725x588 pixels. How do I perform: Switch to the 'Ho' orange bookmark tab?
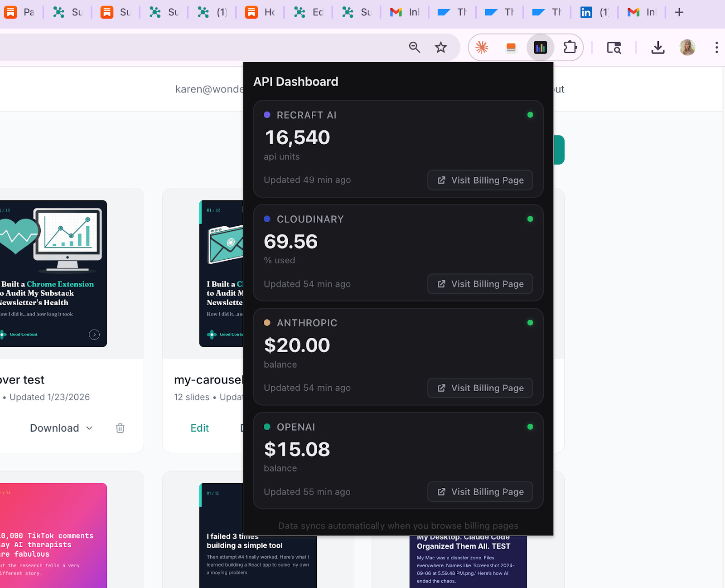click(x=261, y=12)
